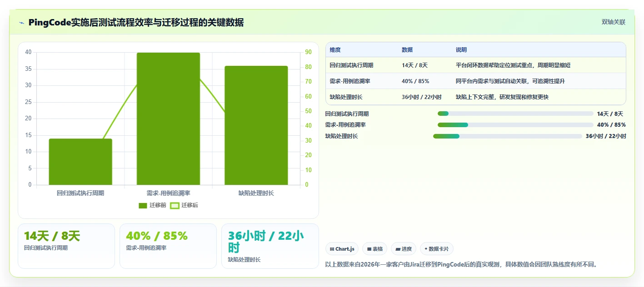Click the 进度 tag chip
Screen dimensions: 644x287
coord(404,249)
